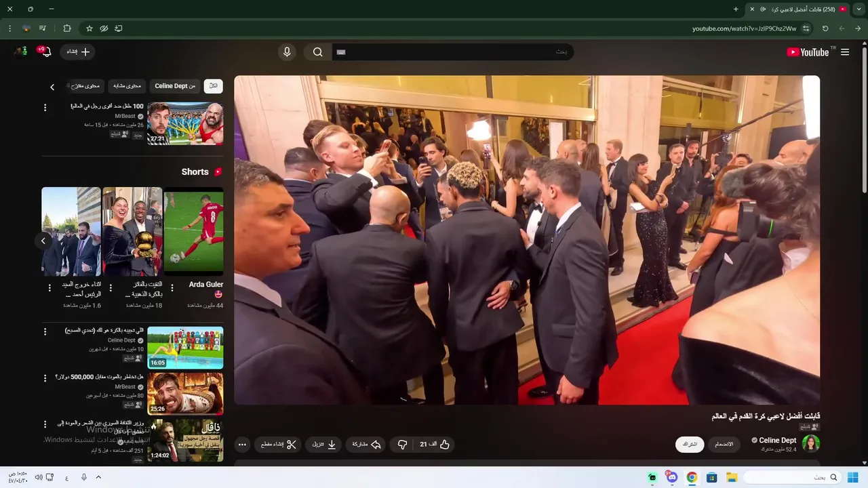The height and width of the screenshot is (488, 868).
Task: Open the YouTube guide hamburger menu
Action: (844, 52)
